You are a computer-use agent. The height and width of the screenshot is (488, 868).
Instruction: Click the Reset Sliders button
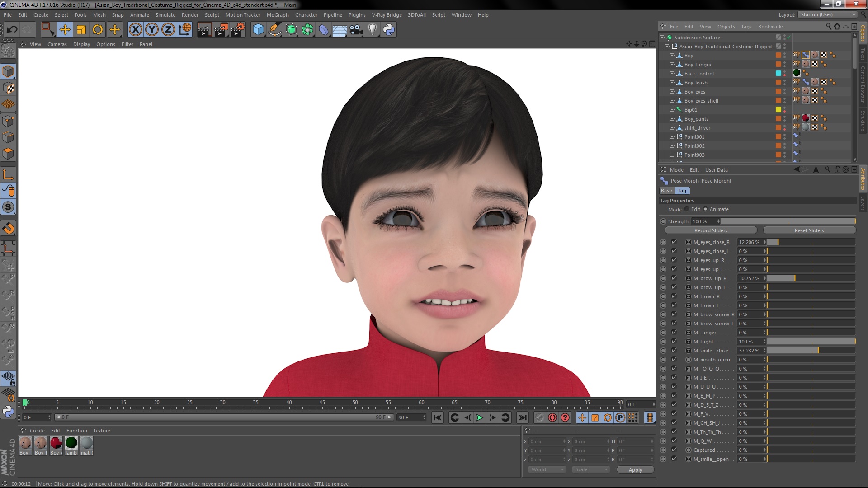pyautogui.click(x=809, y=230)
